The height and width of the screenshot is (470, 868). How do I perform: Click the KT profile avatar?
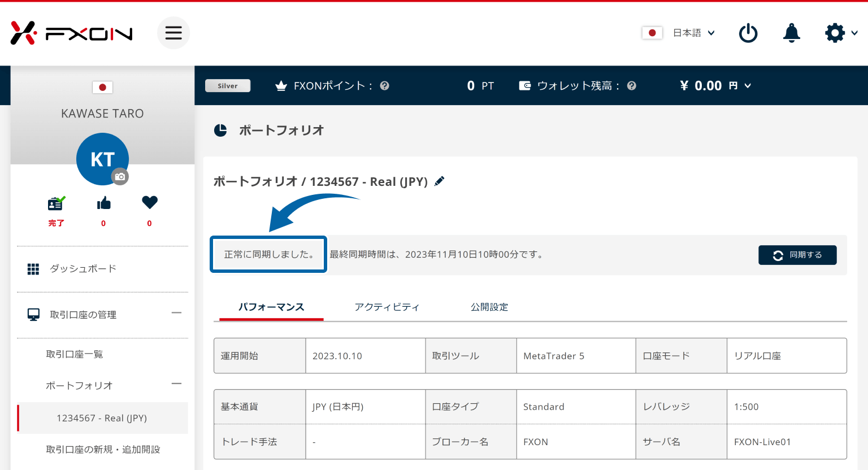coord(102,159)
